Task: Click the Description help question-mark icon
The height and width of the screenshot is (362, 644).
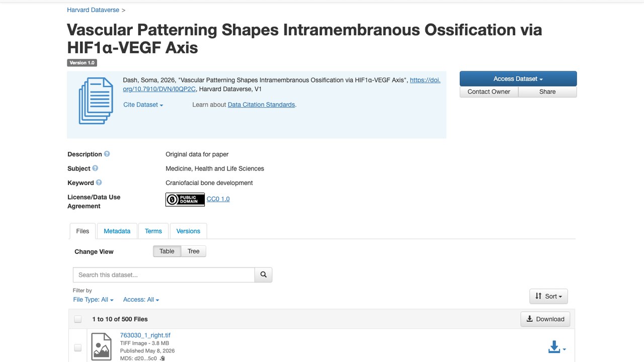Action: (107, 154)
